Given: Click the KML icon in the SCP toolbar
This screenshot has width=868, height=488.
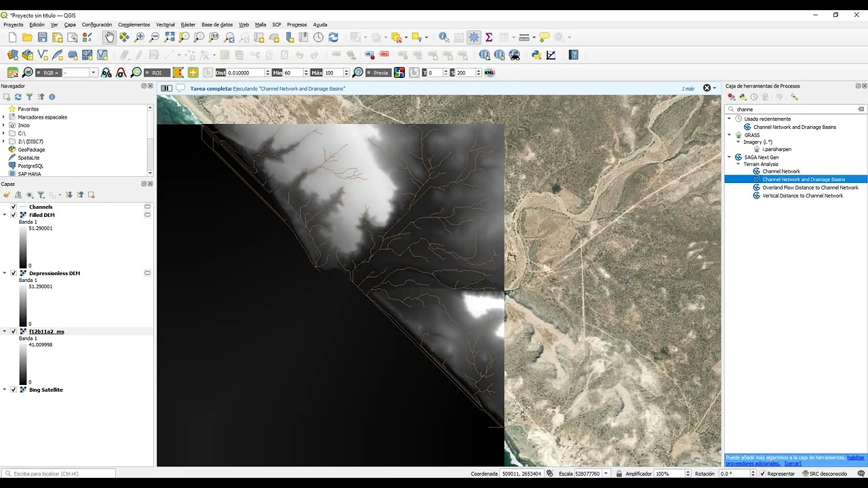Looking at the screenshot, I should point(490,73).
